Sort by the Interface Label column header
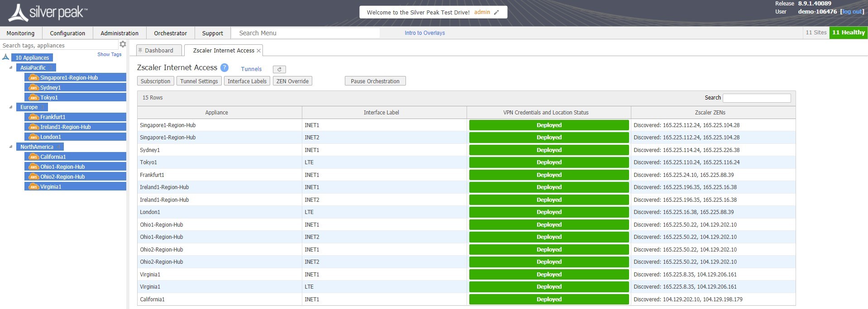Viewport: 868px width, 309px height. (x=384, y=113)
